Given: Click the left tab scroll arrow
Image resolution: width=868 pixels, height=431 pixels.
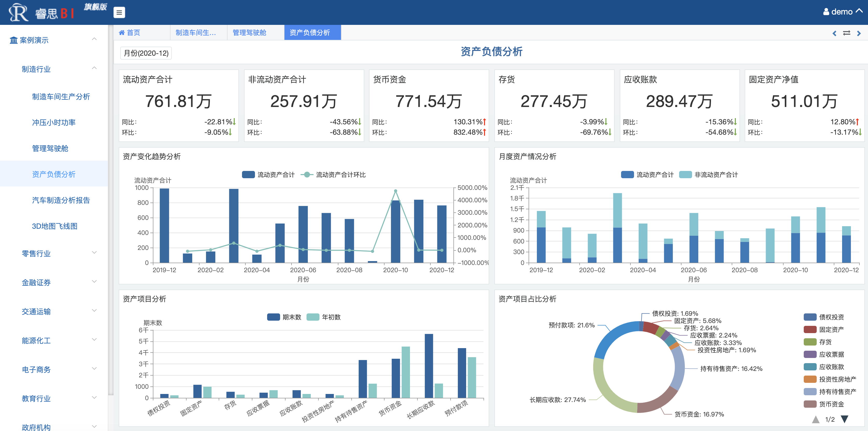Looking at the screenshot, I should [834, 33].
